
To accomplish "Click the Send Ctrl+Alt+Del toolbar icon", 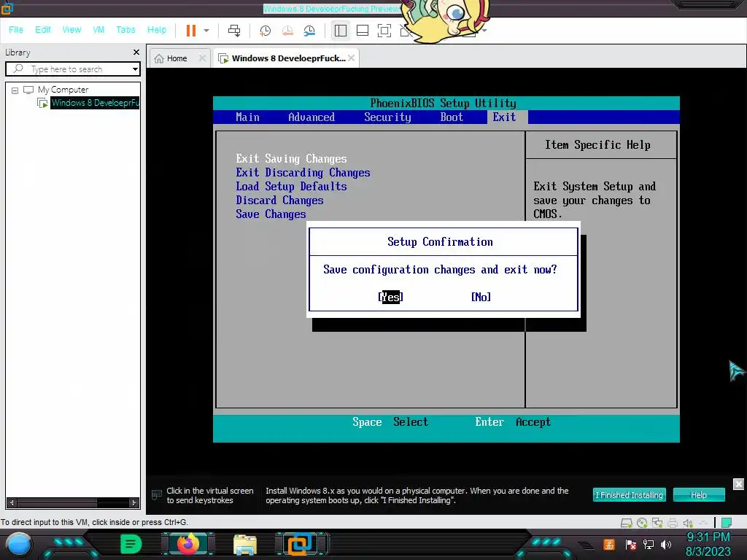I will [x=234, y=31].
